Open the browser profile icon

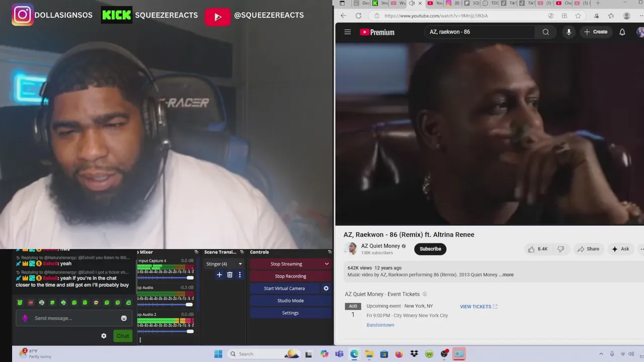pyautogui.click(x=626, y=16)
